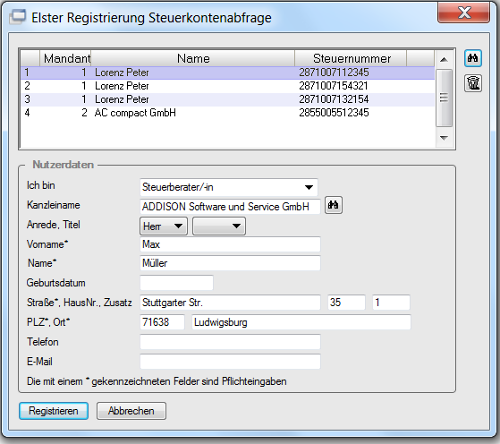The width and height of the screenshot is (500, 444).
Task: Select Steuernummer 2855005512345
Action: coord(334,113)
